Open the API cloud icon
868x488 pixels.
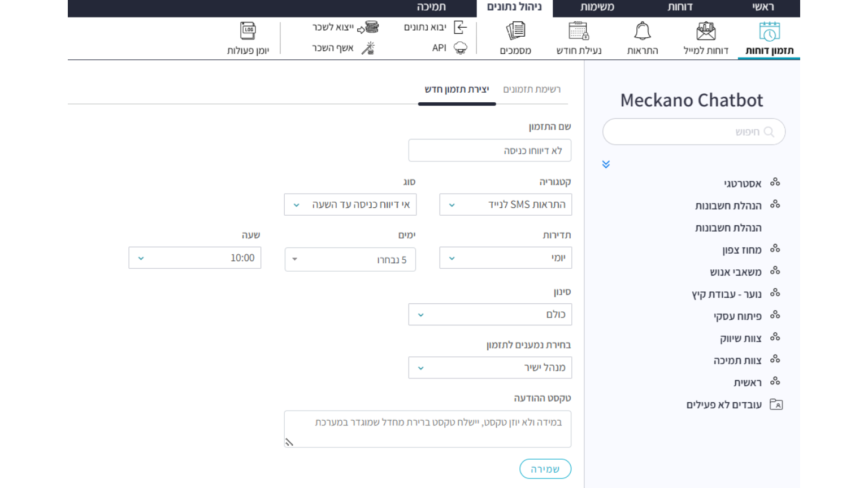(x=461, y=48)
